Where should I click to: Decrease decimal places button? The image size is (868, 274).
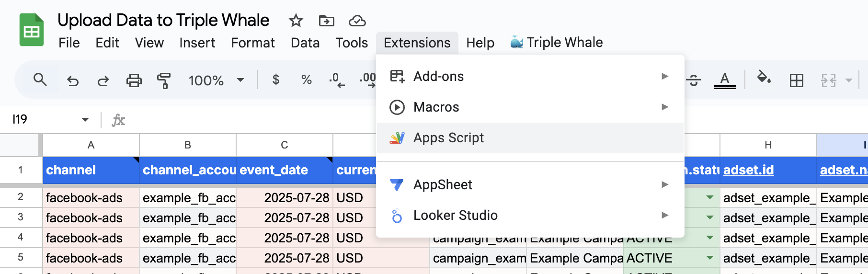tap(337, 80)
